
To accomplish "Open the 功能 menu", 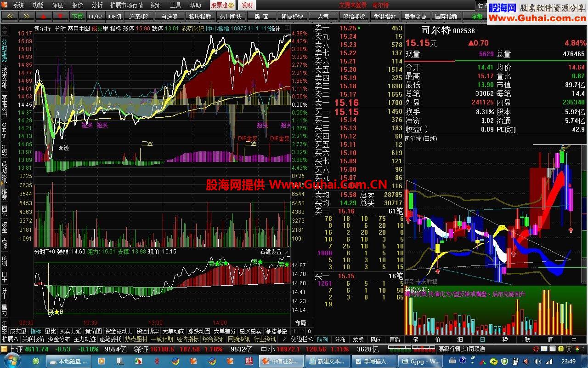I will click(38, 5).
